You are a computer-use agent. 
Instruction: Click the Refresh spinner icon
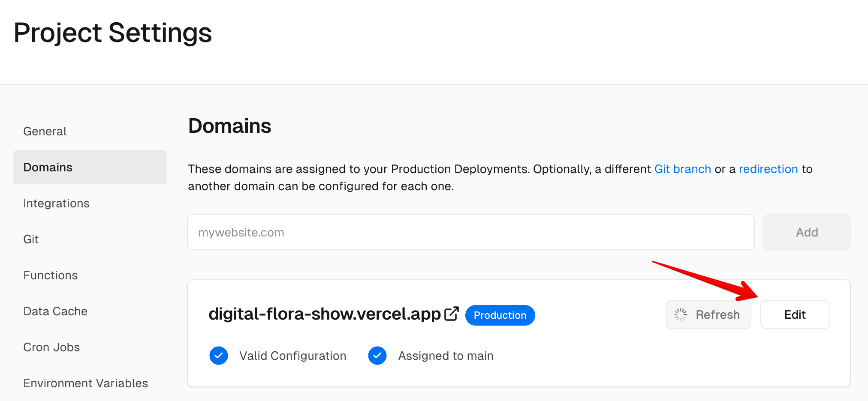[x=680, y=314]
